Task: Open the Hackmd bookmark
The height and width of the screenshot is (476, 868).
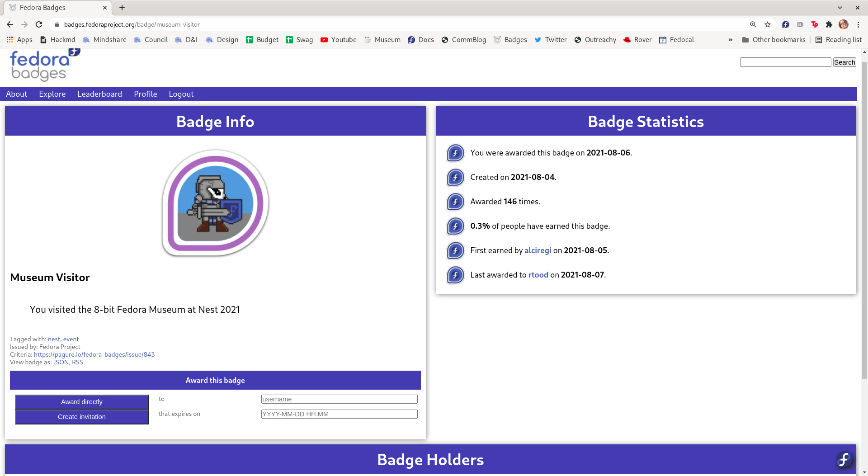Action: [x=58, y=40]
